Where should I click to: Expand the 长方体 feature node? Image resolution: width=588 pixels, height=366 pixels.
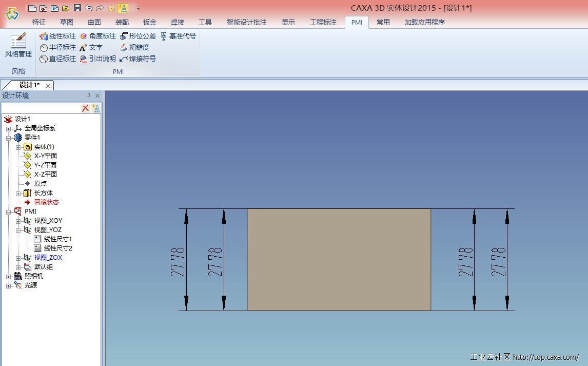click(18, 194)
